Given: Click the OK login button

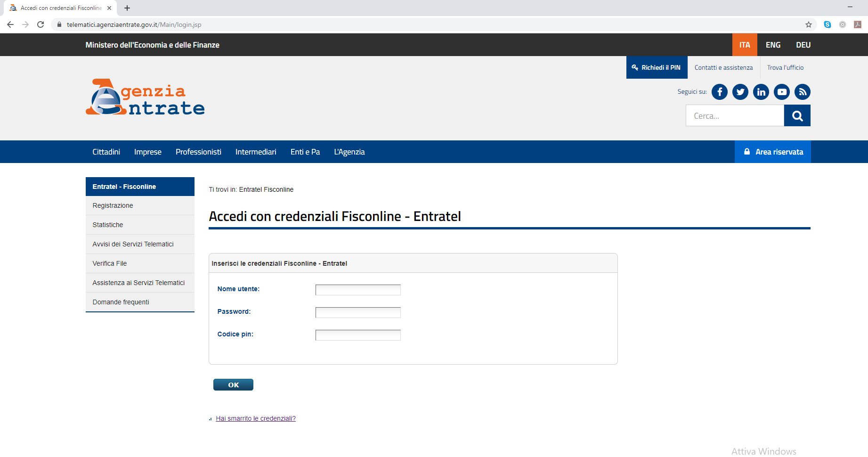Looking at the screenshot, I should pos(233,385).
